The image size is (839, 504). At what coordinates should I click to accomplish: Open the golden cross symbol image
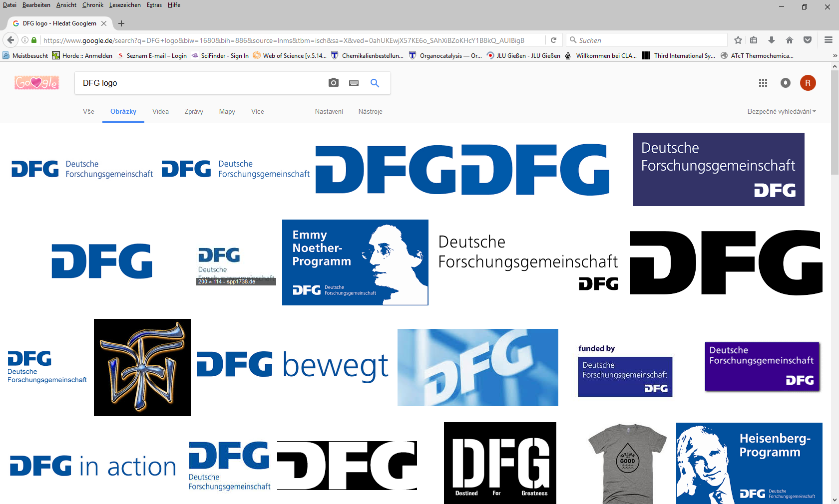pyautogui.click(x=142, y=367)
